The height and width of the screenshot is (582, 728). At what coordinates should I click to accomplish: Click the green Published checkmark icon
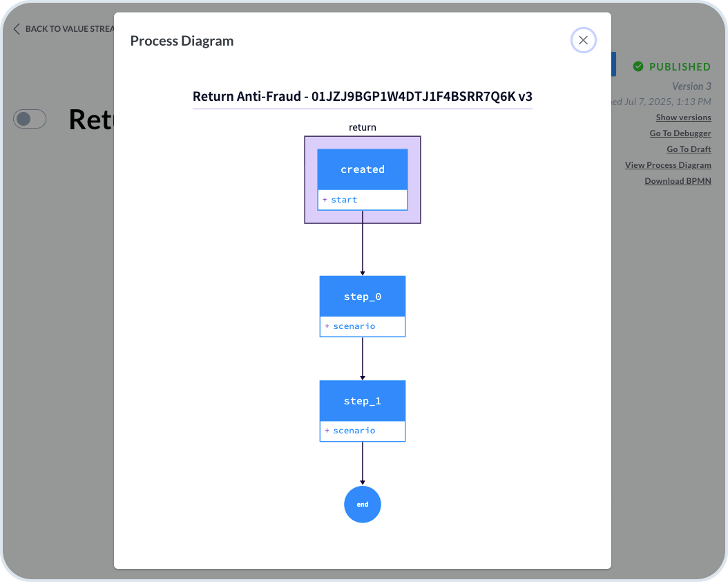638,66
